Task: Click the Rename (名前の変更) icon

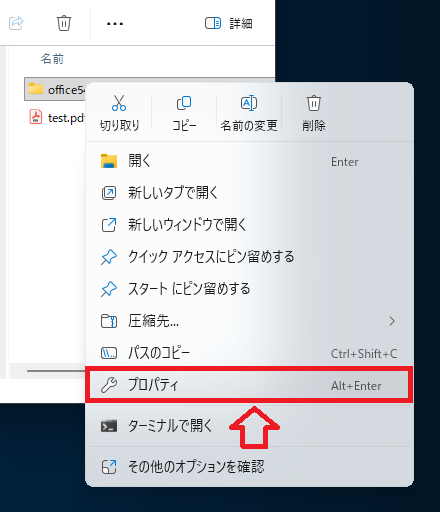Action: point(249,103)
